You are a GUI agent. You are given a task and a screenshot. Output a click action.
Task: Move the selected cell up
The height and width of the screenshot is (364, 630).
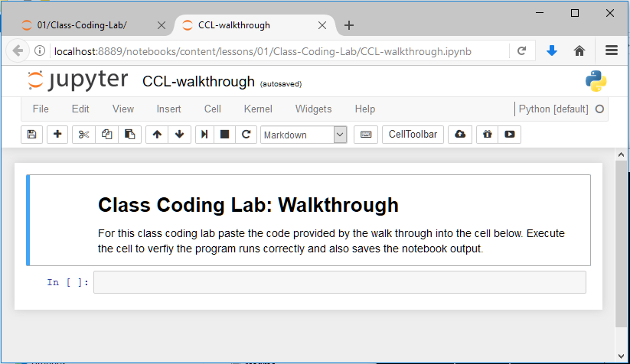157,135
